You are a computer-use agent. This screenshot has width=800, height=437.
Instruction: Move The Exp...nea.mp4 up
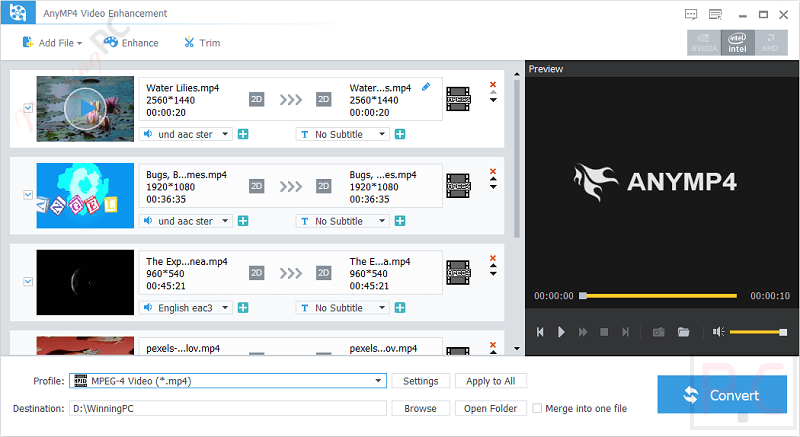[x=493, y=266]
